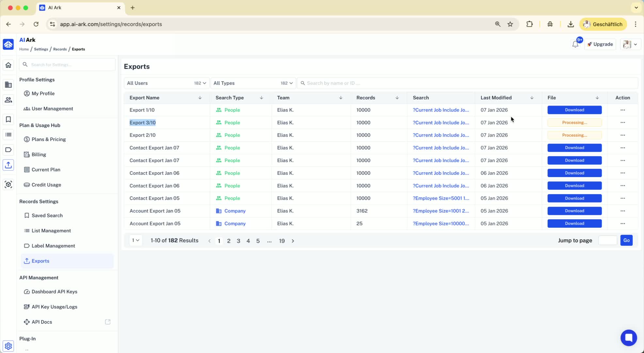Open Saved Search in sidebar
The width and height of the screenshot is (644, 353).
coord(47,215)
